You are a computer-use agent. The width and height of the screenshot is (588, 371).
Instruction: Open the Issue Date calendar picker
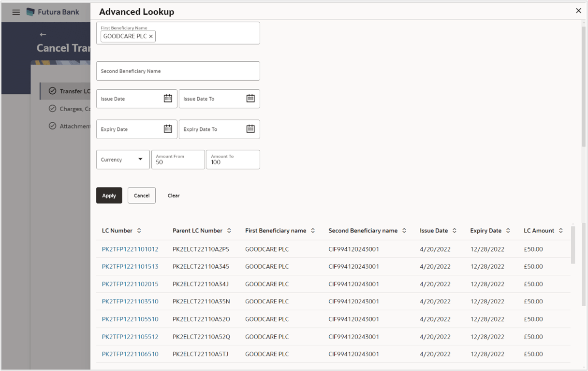(168, 98)
